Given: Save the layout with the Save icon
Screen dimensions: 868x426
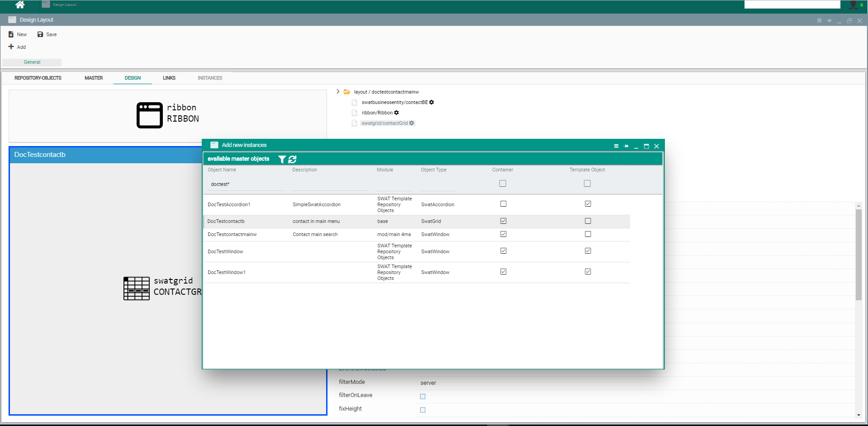Looking at the screenshot, I should click(x=40, y=34).
